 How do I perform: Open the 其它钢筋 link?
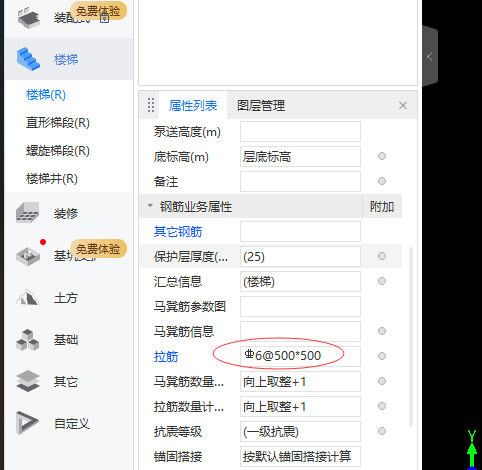pyautogui.click(x=178, y=232)
